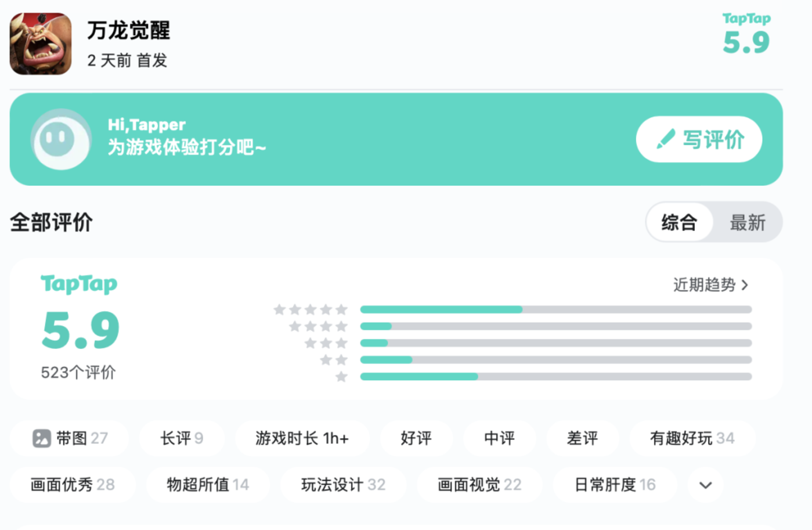Switch review sorting to 综合
812x530 pixels.
click(x=679, y=222)
